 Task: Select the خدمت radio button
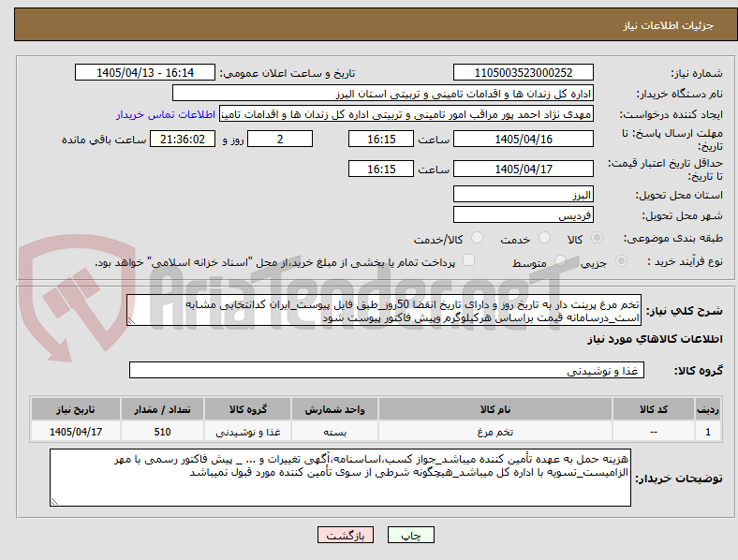pos(544,238)
